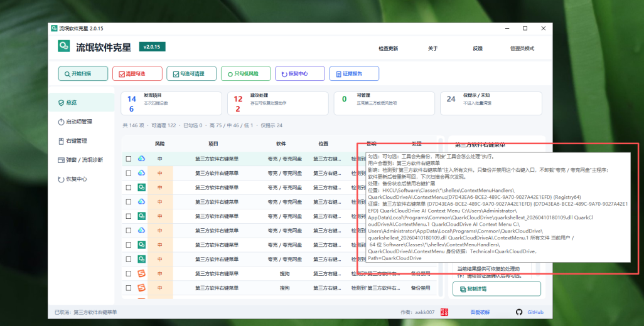Sort by the 软件 column header
Image resolution: width=644 pixels, height=326 pixels.
pos(281,144)
